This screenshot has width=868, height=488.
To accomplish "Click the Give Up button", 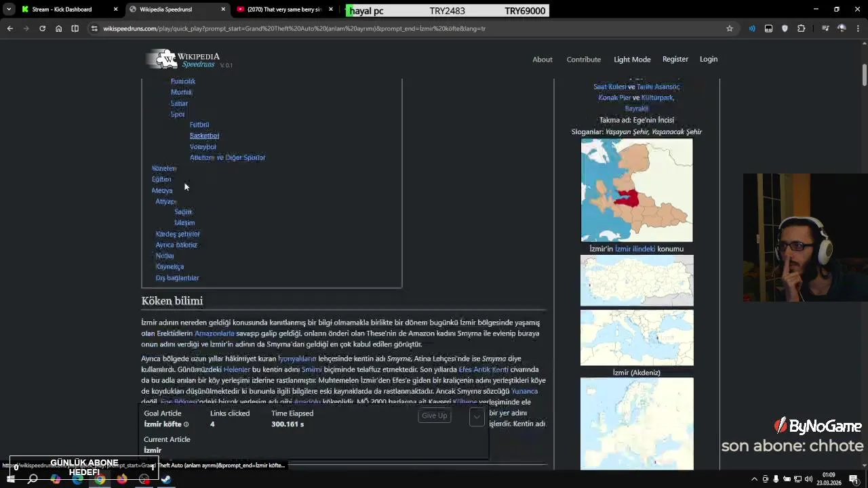I will point(435,416).
